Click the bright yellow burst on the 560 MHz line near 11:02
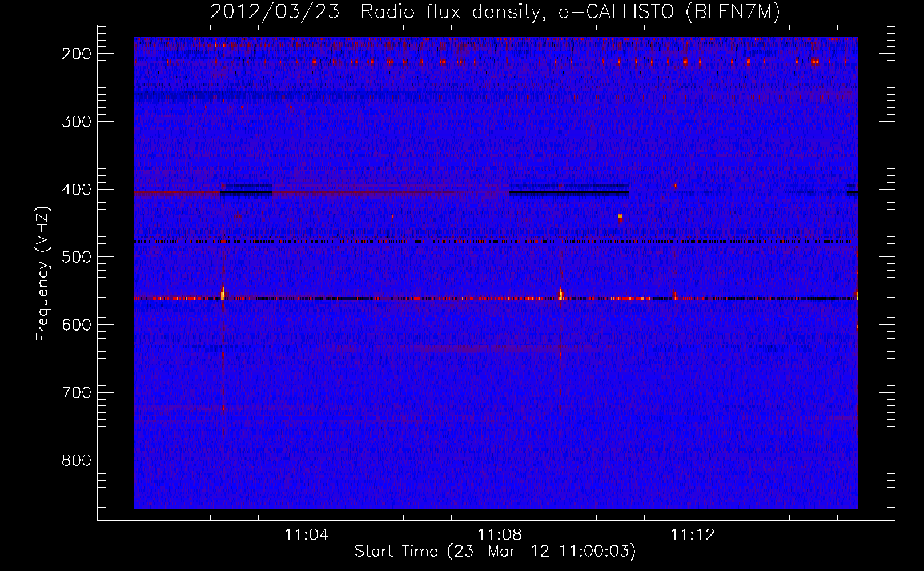This screenshot has width=924, height=571. pos(223,293)
